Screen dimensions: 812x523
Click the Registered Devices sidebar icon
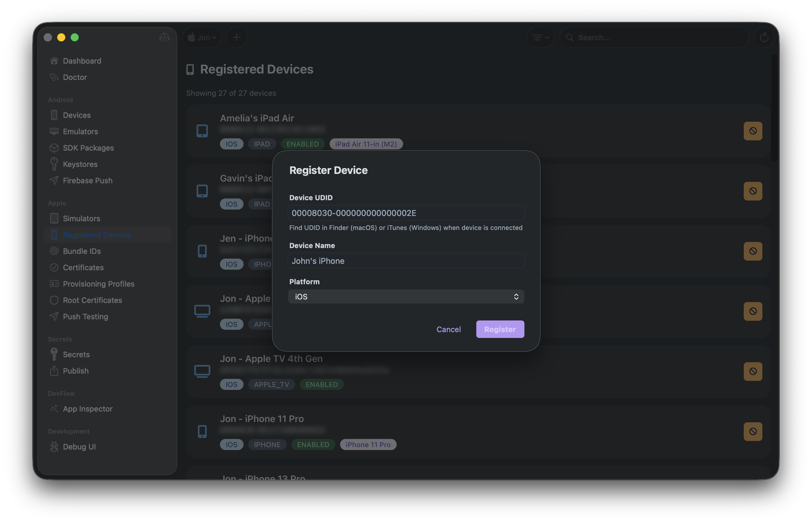[x=54, y=235]
